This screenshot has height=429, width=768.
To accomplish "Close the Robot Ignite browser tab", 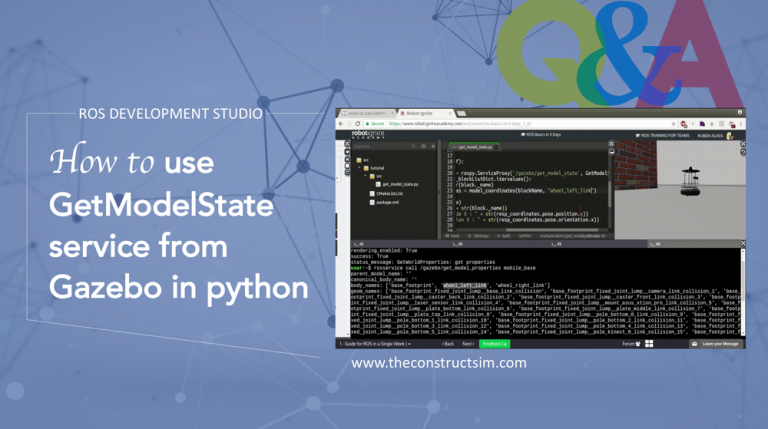I will (450, 113).
